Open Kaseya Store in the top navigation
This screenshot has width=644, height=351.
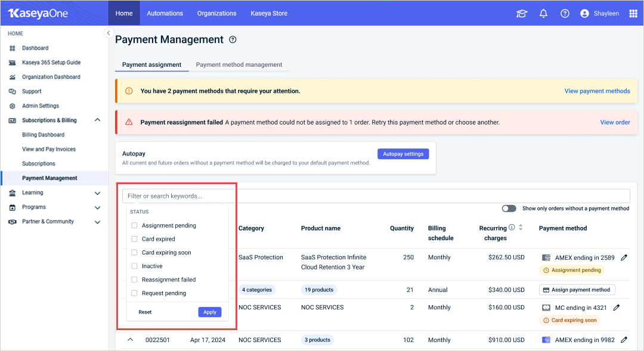(x=269, y=14)
